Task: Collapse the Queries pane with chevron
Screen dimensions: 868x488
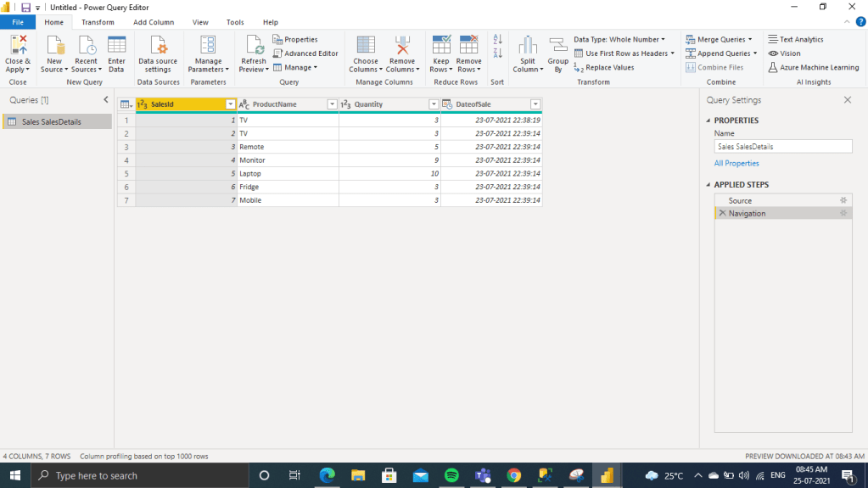Action: (x=106, y=100)
